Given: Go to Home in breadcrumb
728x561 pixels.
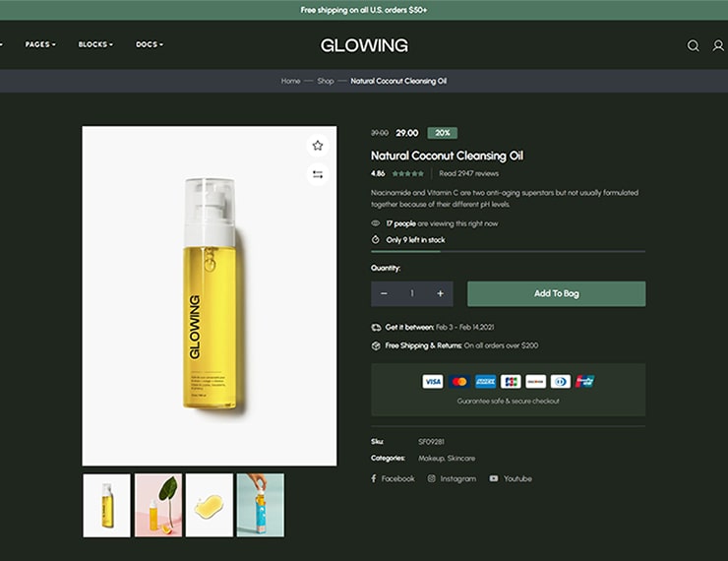Looking at the screenshot, I should (290, 81).
